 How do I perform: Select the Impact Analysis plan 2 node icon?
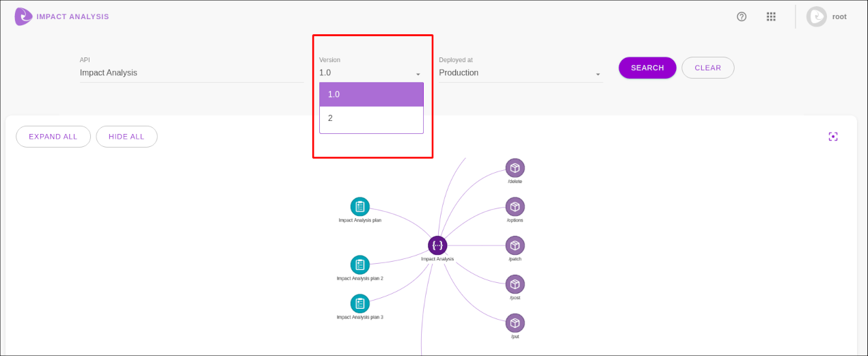[360, 265]
